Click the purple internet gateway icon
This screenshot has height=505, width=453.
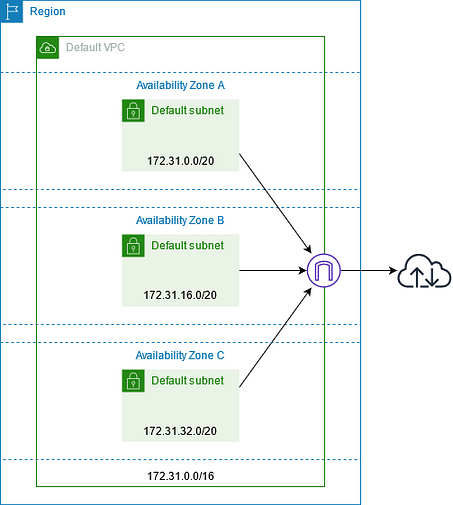click(324, 270)
